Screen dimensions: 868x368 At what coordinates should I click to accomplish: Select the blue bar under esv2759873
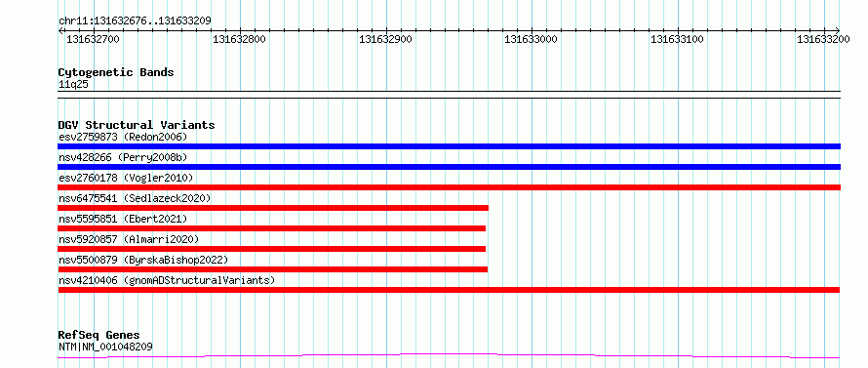(x=449, y=146)
